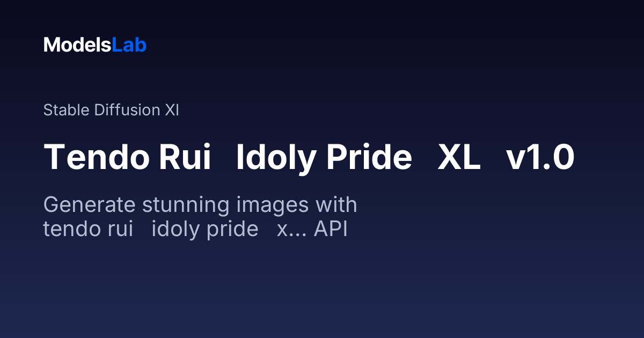644x338 pixels.
Task: Click the word "with" ending first subtitle line
Action: (x=336, y=205)
